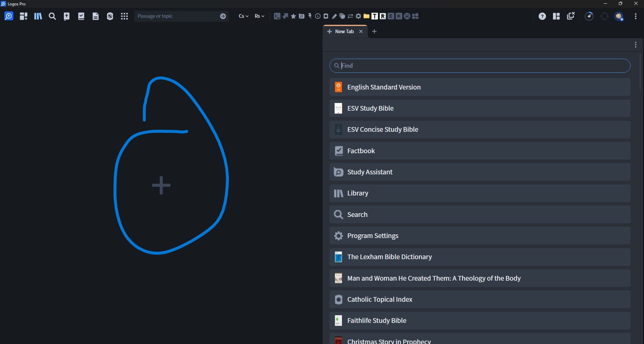Click the new-tab list vertical scrollbar
The height and width of the screenshot is (344, 644).
[x=640, y=71]
